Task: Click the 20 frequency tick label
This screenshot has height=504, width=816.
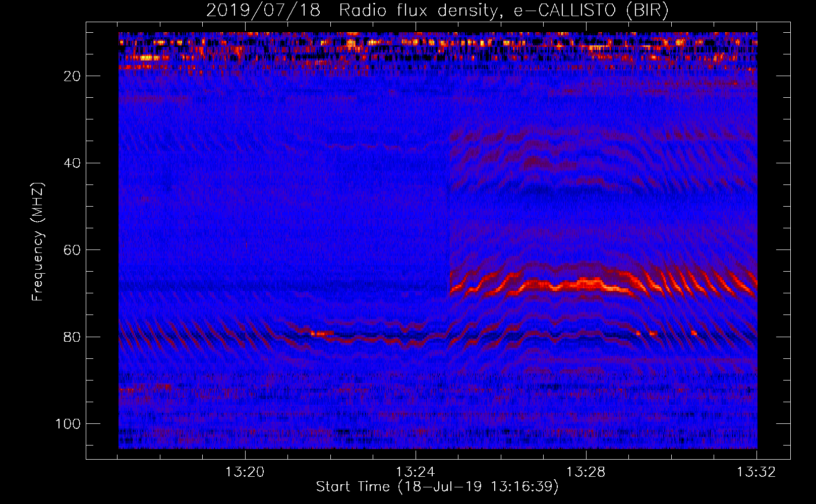Action: coord(73,76)
